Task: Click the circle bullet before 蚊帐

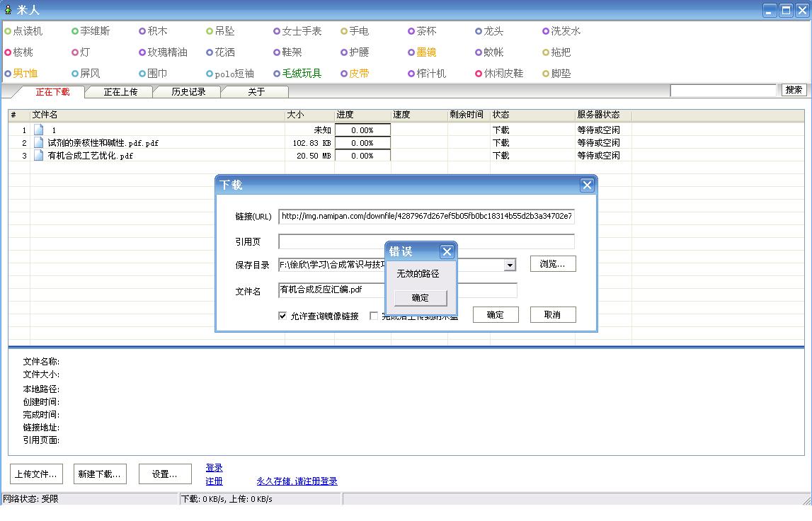Action: 479,52
